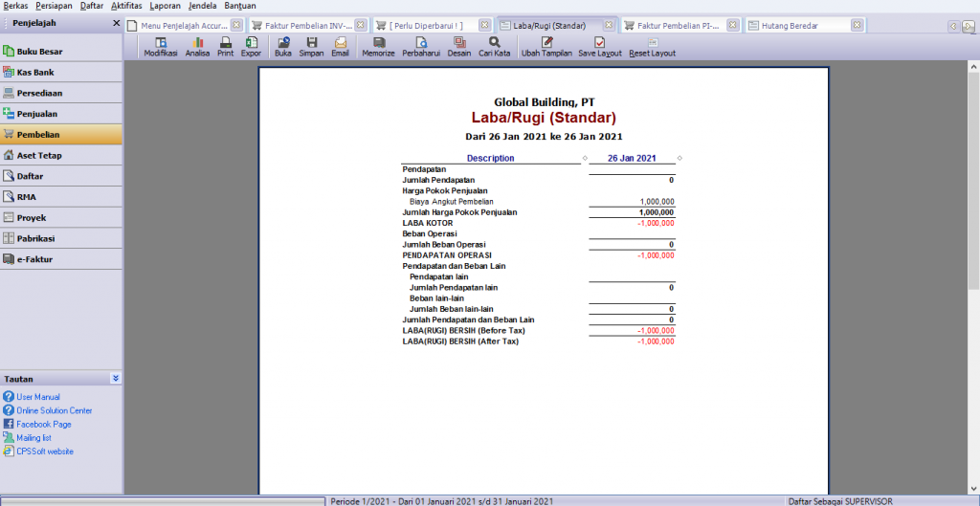Click the Description column header

pos(491,158)
